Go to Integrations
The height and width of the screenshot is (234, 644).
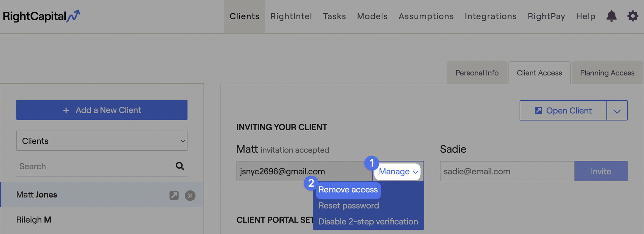(x=491, y=16)
